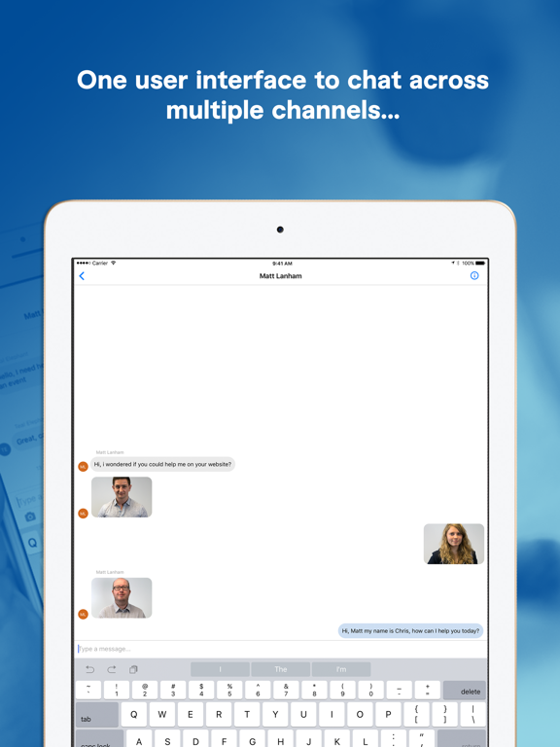Tap the undo arrow on keyboard bar
Screen dimensions: 560x747
pyautogui.click(x=89, y=669)
